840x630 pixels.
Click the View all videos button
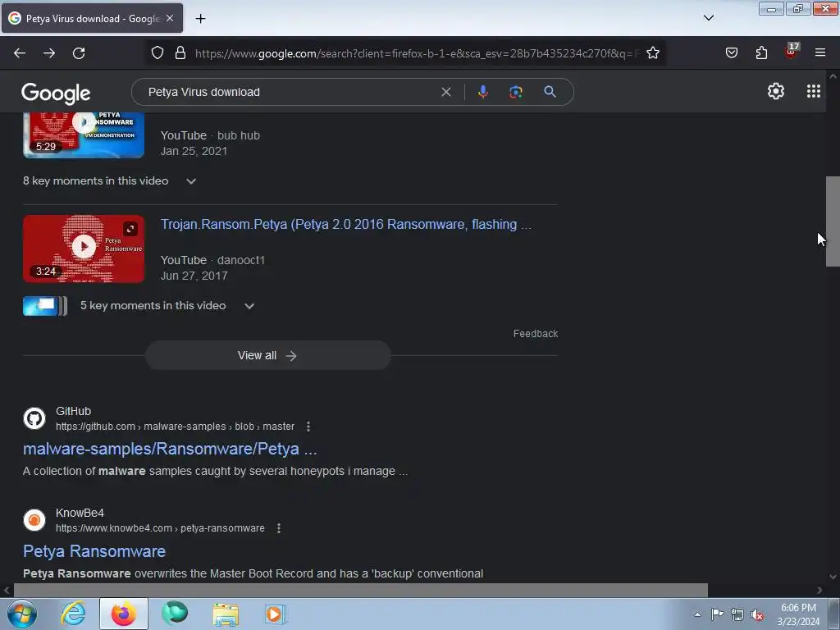click(x=267, y=356)
